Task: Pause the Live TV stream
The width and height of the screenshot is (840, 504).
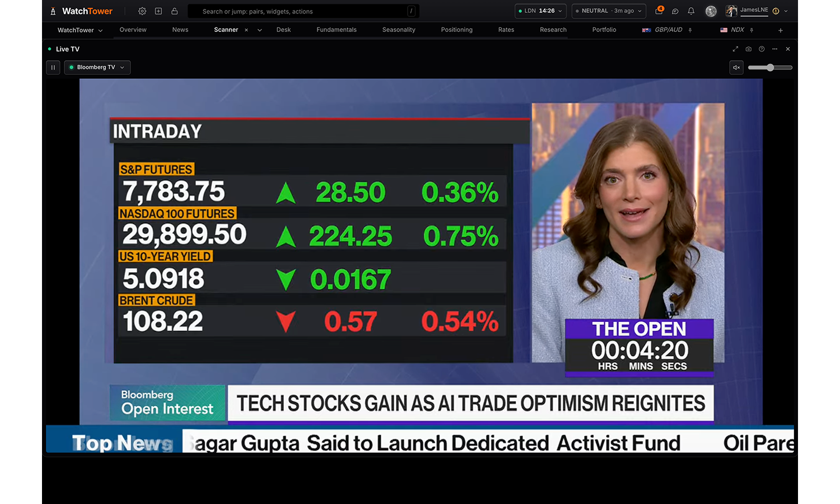Action: point(53,67)
